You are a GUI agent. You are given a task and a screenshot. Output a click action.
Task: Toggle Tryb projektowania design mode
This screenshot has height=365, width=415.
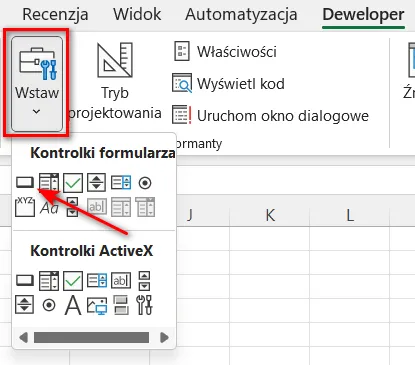[x=115, y=81]
